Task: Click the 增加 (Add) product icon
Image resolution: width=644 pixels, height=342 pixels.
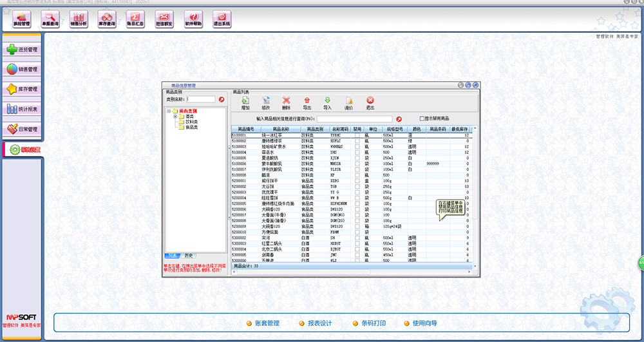Action: coord(245,101)
